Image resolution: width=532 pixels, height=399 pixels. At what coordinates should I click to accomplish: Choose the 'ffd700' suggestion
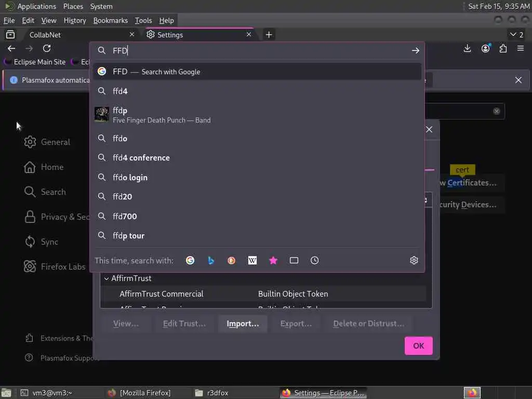coord(257,217)
